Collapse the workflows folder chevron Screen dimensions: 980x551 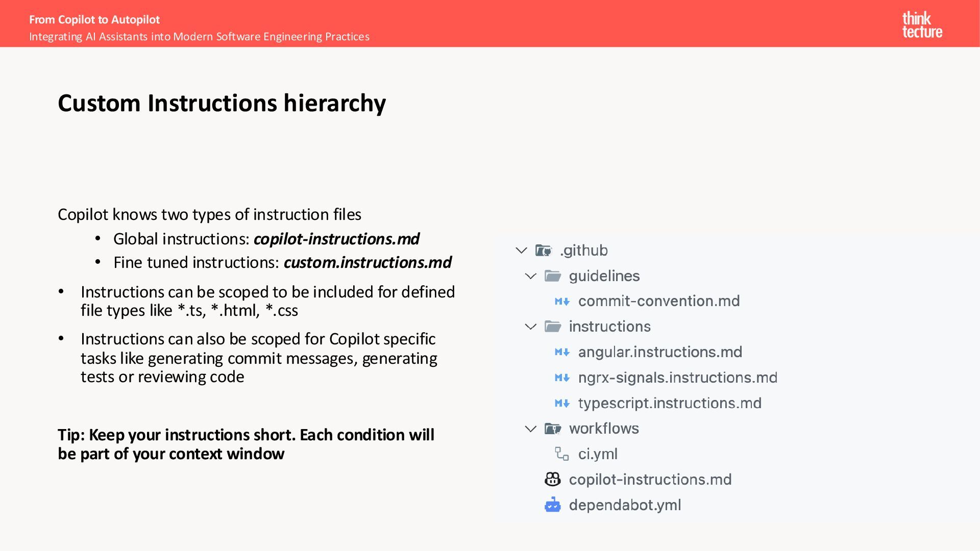click(531, 429)
